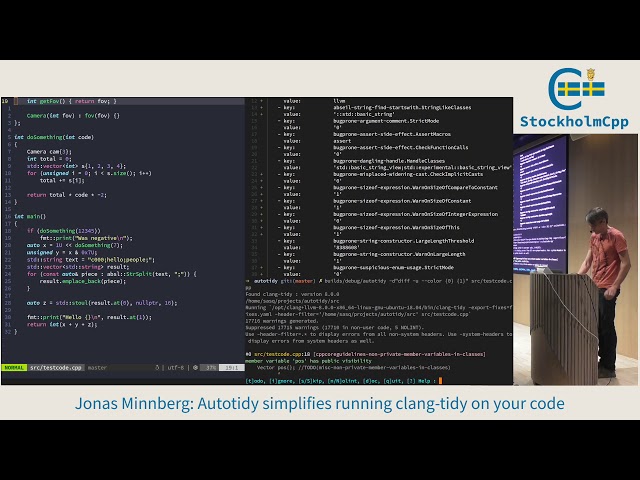This screenshot has height=480, width=640.
Task: Click the /home/sasq/projects/autotidy/src path line
Action: pos(292,301)
